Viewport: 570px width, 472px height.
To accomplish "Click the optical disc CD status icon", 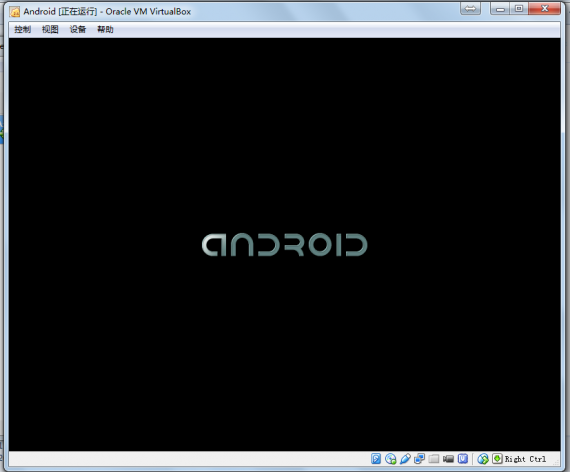I will coord(391,459).
